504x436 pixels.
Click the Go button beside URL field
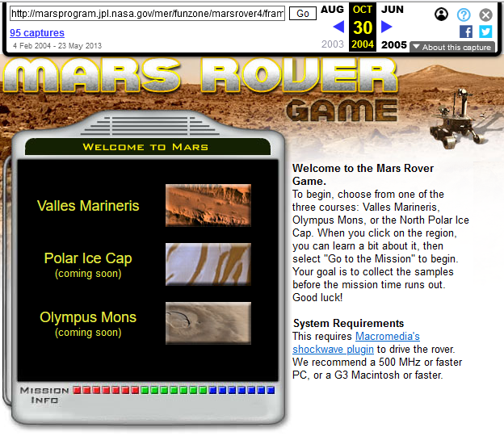click(x=302, y=14)
